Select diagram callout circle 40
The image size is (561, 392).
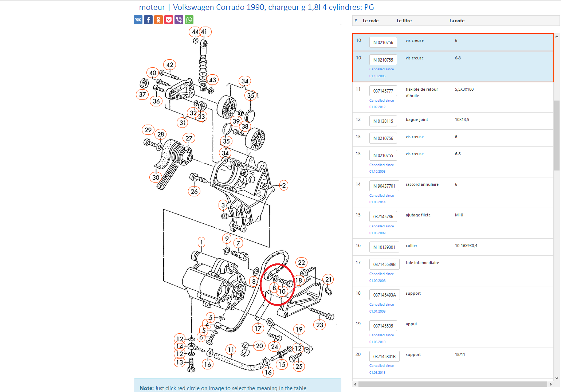pos(153,73)
